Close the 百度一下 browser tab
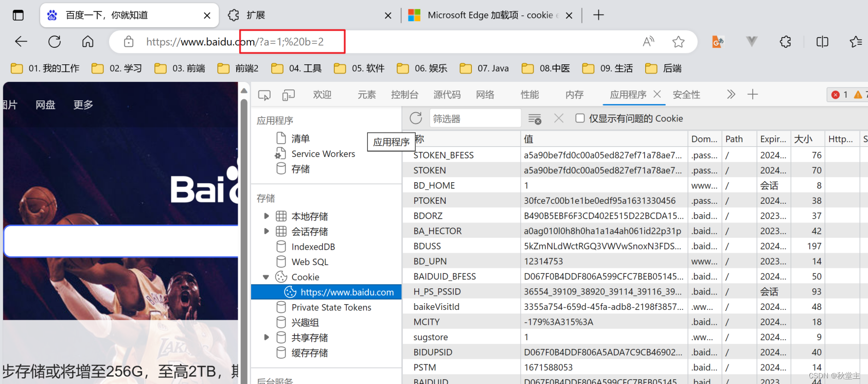Screen dimensions: 868x384 (x=207, y=15)
